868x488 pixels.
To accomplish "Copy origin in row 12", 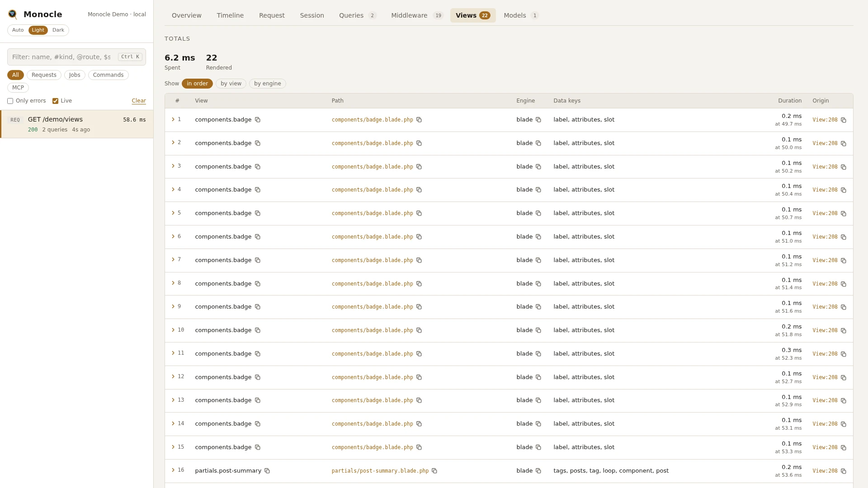I will 844,378.
